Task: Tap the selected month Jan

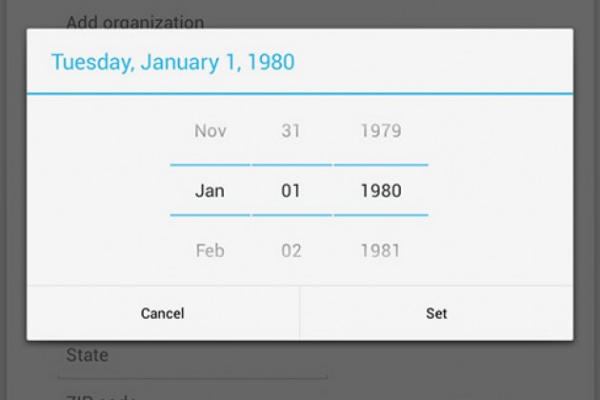Action: (210, 191)
